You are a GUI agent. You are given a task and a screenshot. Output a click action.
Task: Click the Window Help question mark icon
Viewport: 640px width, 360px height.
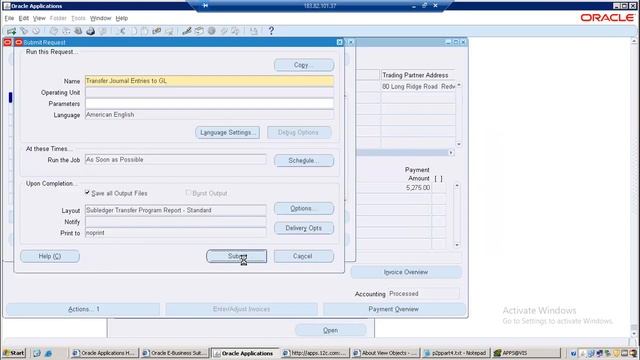(x=271, y=31)
